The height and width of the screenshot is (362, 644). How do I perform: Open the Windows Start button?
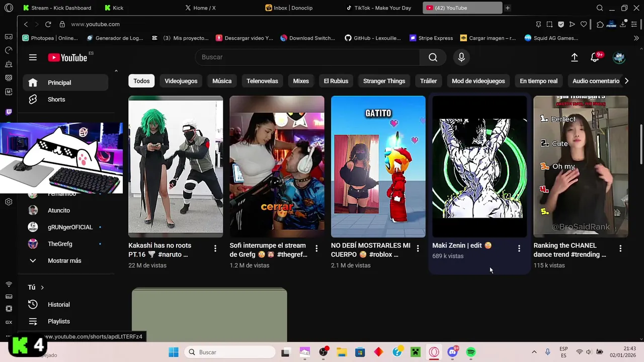pyautogui.click(x=174, y=352)
